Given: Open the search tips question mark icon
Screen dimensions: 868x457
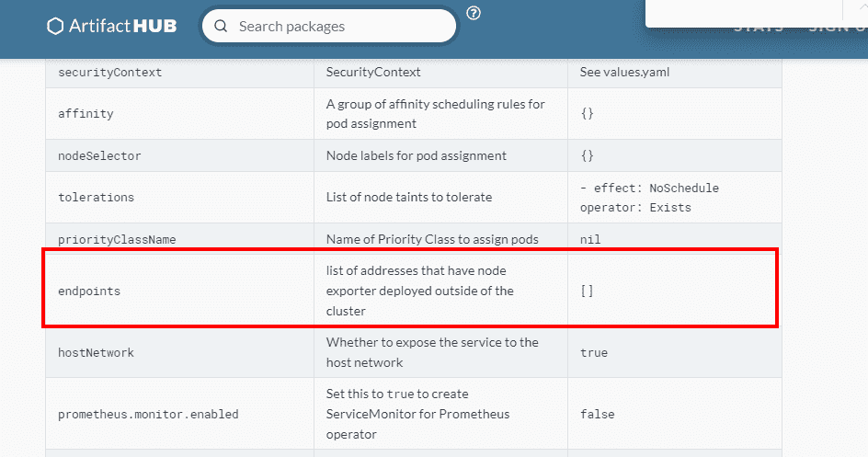Looking at the screenshot, I should click(x=474, y=13).
